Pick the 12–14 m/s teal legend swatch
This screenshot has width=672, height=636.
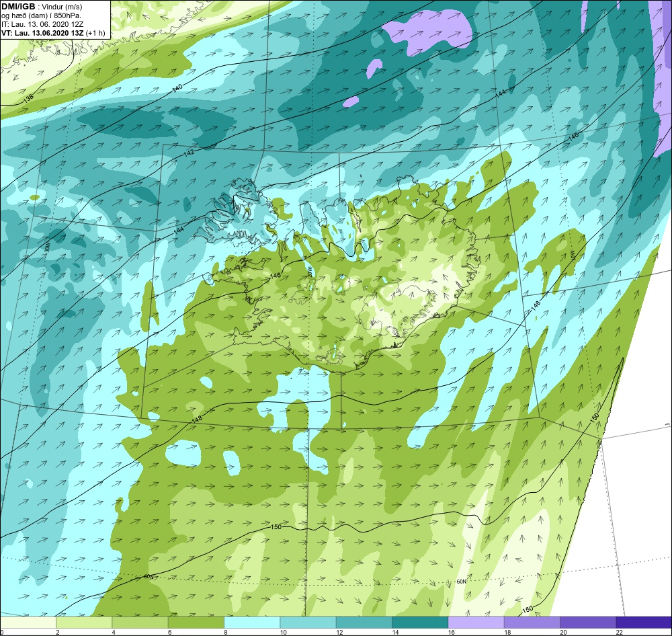click(x=364, y=622)
